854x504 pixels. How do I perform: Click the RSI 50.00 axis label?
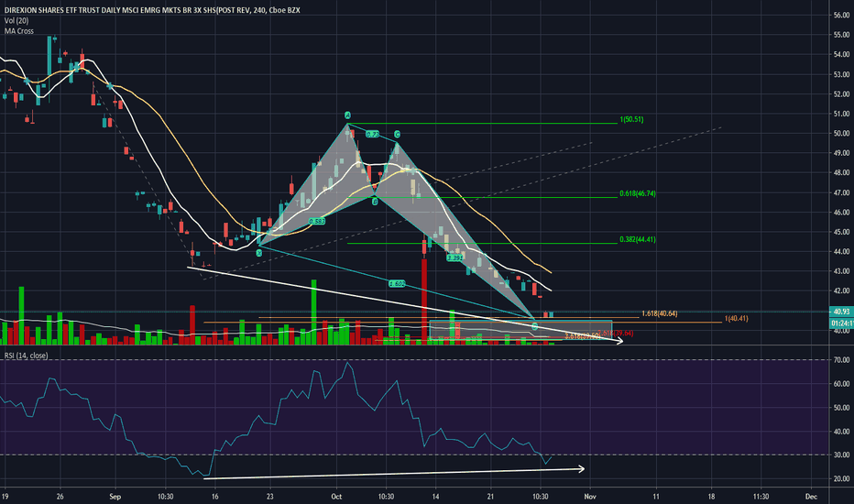(841, 408)
